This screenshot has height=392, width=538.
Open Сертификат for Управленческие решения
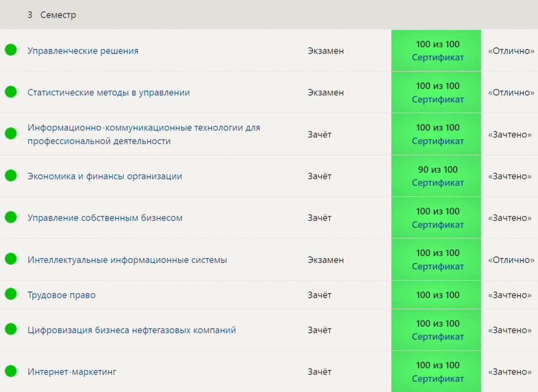click(438, 58)
